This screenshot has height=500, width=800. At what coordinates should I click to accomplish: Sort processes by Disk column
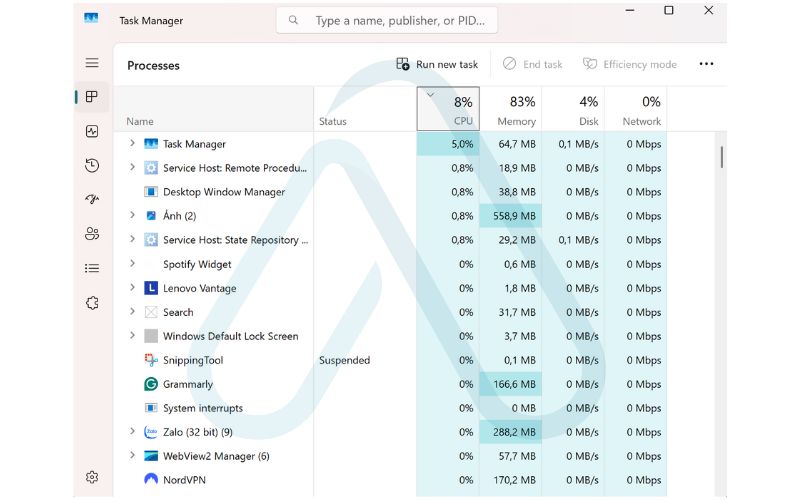point(573,109)
